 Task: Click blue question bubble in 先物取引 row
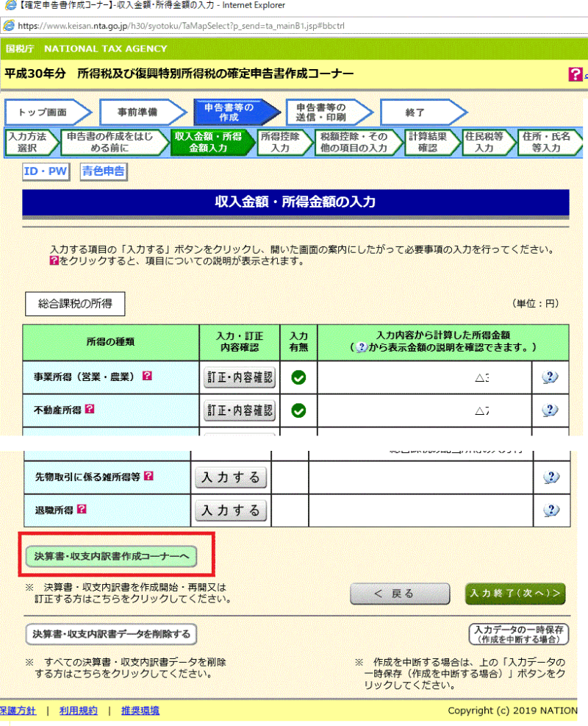tap(550, 477)
